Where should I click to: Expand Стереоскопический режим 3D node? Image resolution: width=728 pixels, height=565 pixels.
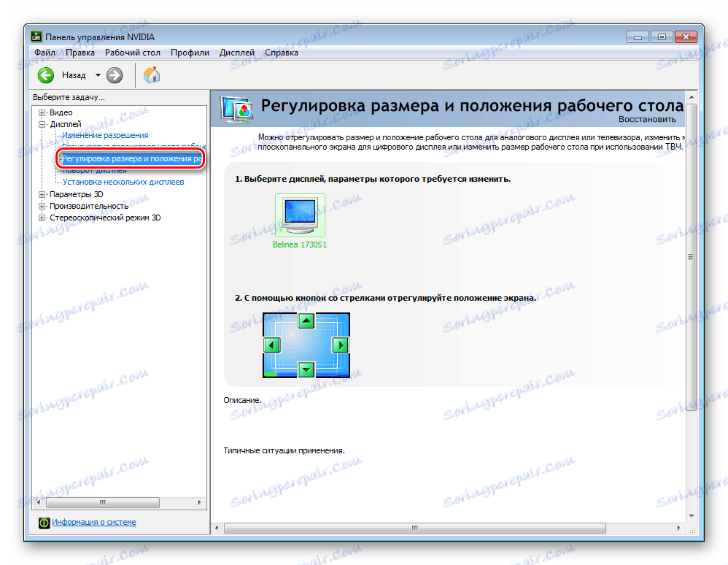[42, 218]
